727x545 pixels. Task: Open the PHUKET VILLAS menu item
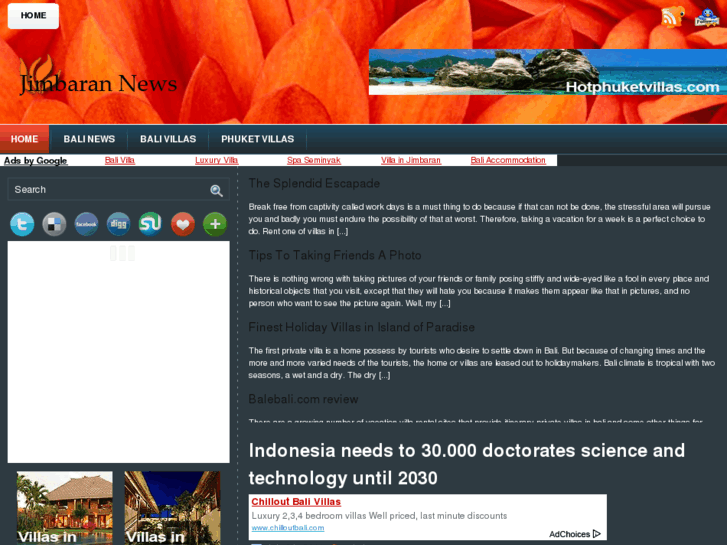257,139
